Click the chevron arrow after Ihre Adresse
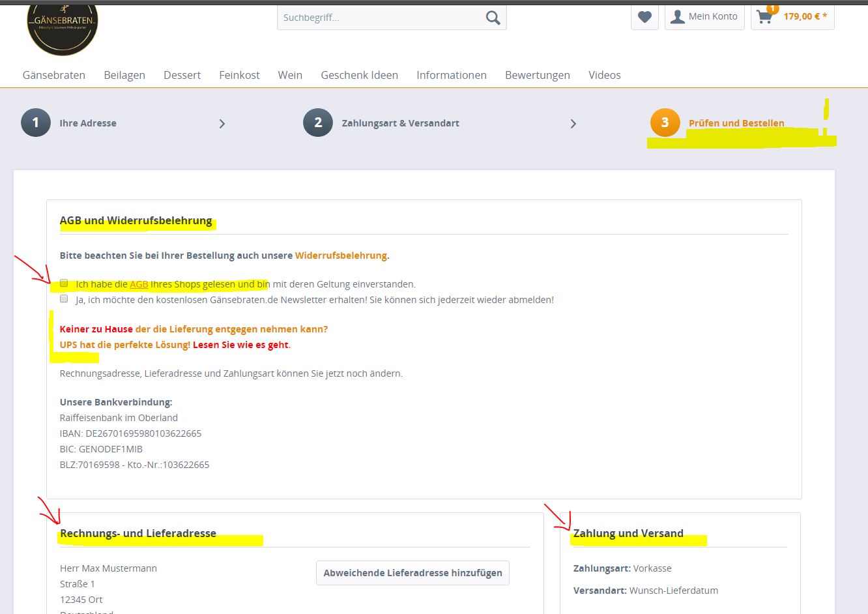The width and height of the screenshot is (868, 614). [x=222, y=124]
